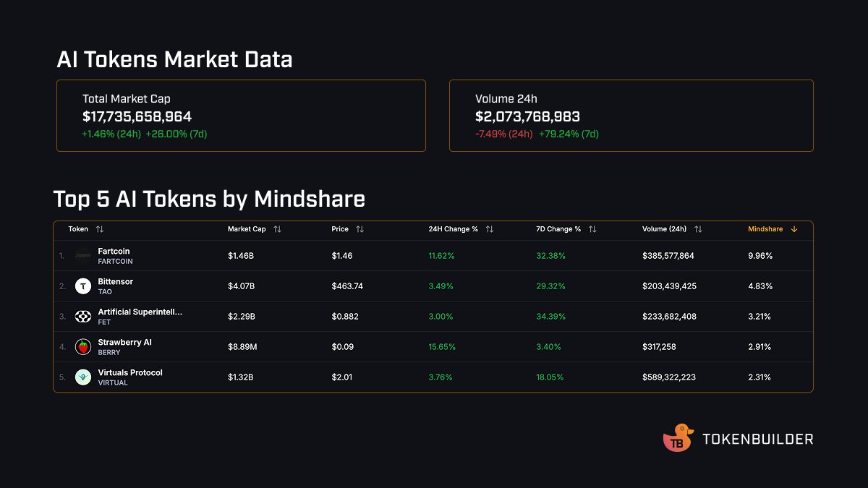Open the Bittensor token name
This screenshot has height=488, width=868.
click(115, 281)
